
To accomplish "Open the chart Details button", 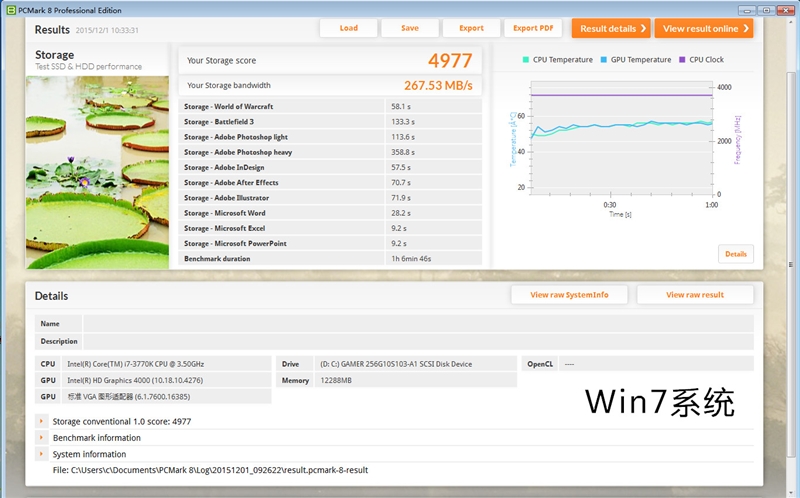I will [736, 254].
